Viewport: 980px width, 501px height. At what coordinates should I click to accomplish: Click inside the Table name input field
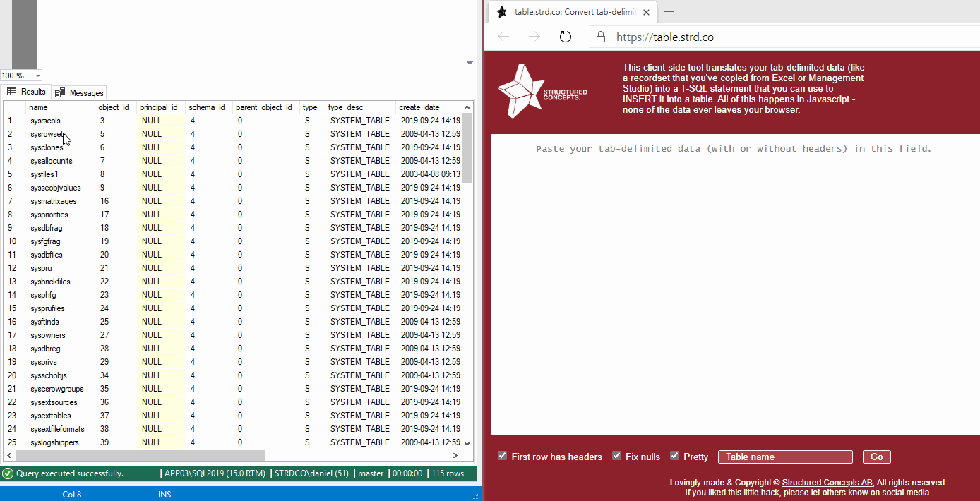(x=784, y=457)
